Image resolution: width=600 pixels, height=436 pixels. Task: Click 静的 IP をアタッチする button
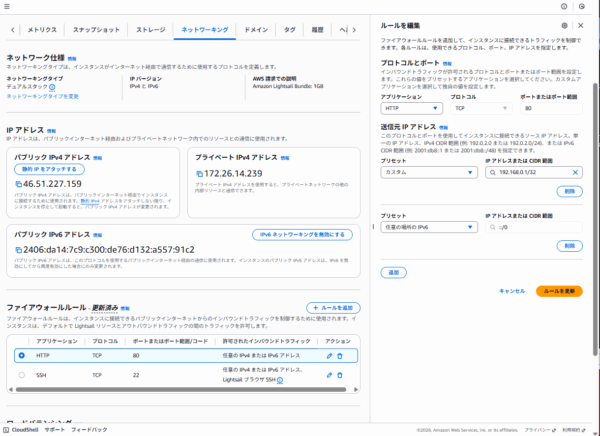pos(49,169)
